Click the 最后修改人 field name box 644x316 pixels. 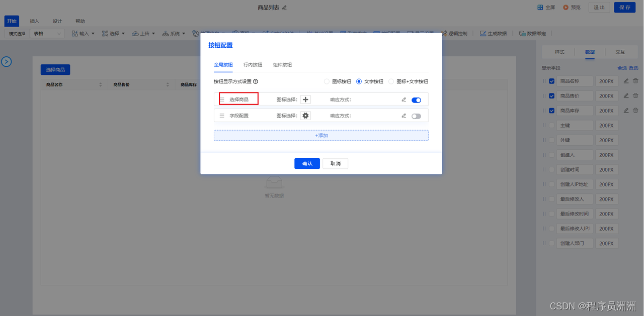pos(575,199)
